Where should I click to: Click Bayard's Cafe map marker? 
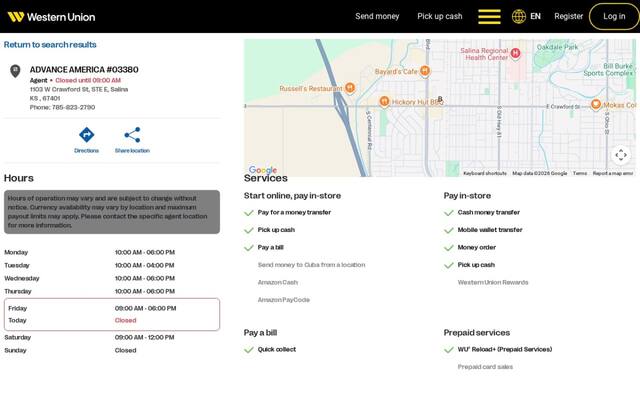425,71
